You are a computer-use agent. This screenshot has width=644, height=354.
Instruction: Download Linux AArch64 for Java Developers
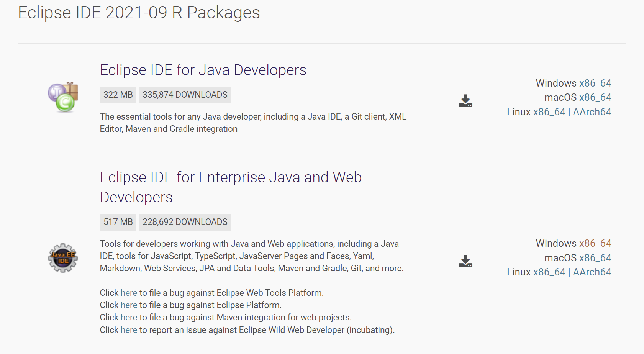(592, 112)
